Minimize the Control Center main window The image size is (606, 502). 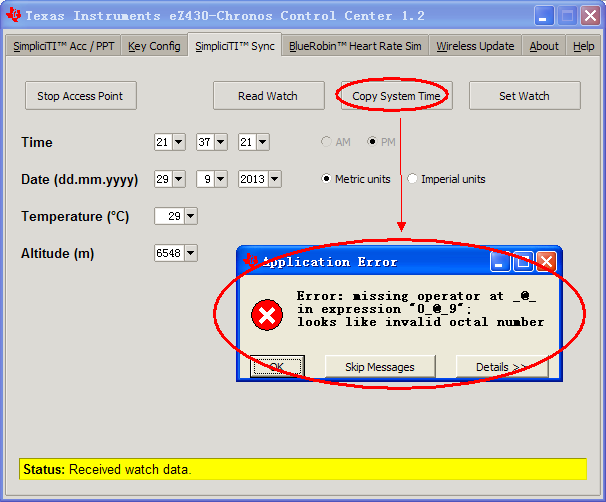[544, 16]
